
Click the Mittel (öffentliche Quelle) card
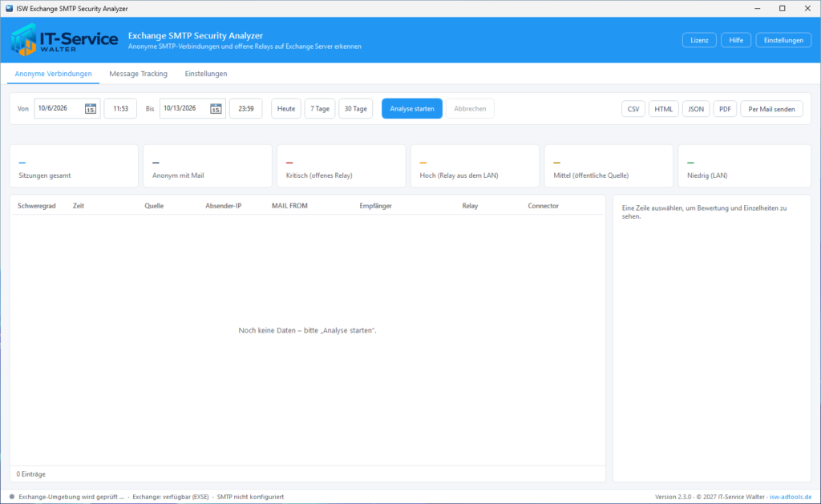coord(609,166)
